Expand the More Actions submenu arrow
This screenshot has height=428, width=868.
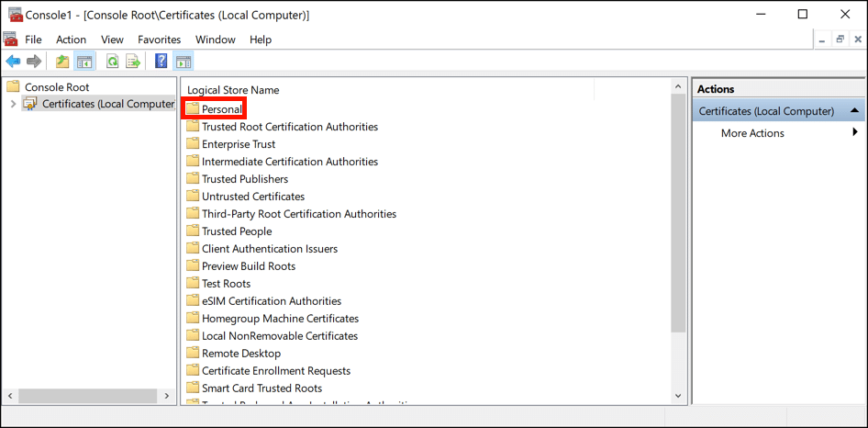855,133
